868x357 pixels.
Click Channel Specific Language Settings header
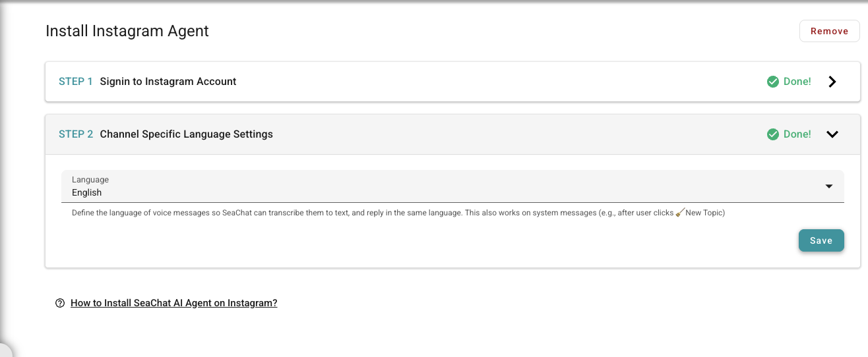click(187, 134)
